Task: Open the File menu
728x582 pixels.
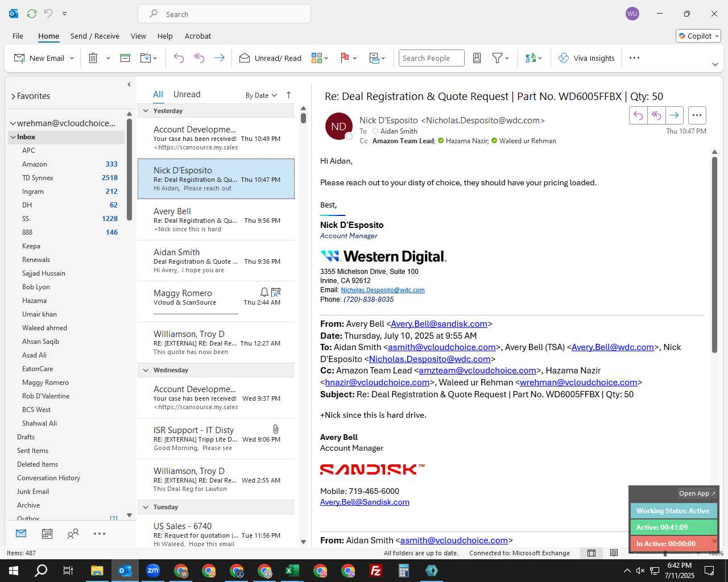Action: (x=18, y=36)
